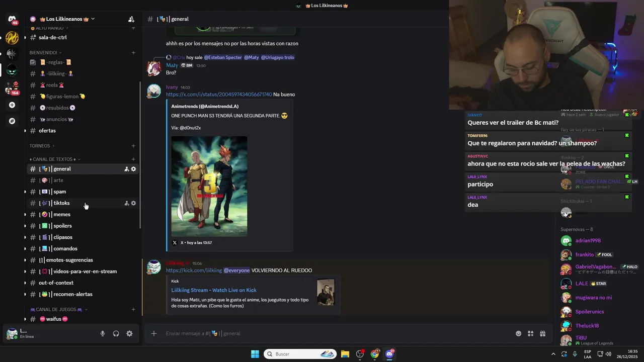This screenshot has height=362, width=644.
Task: Click Windows taskbar Buscar search box
Action: point(300,354)
